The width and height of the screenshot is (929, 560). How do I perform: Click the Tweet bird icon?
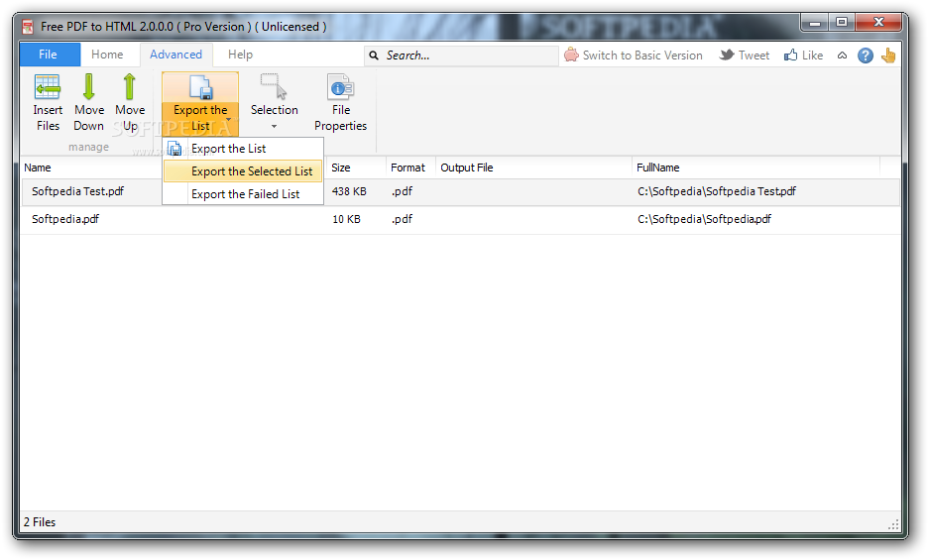coord(727,56)
